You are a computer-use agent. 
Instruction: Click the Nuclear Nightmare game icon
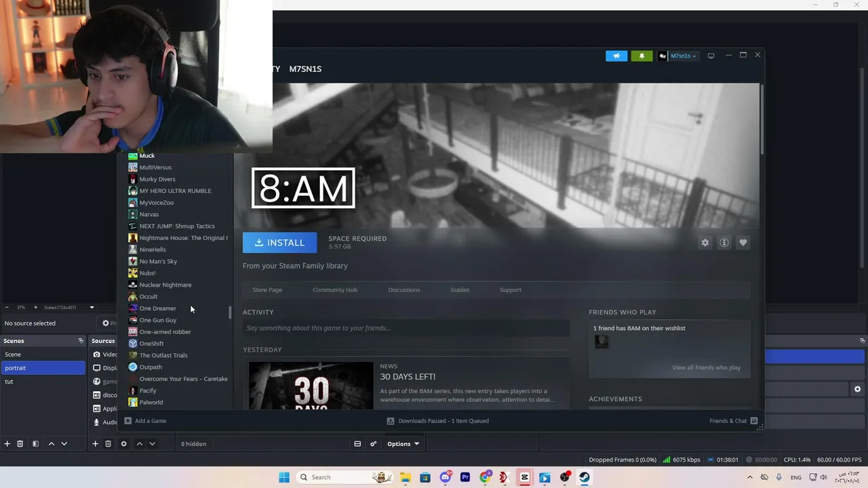click(133, 285)
